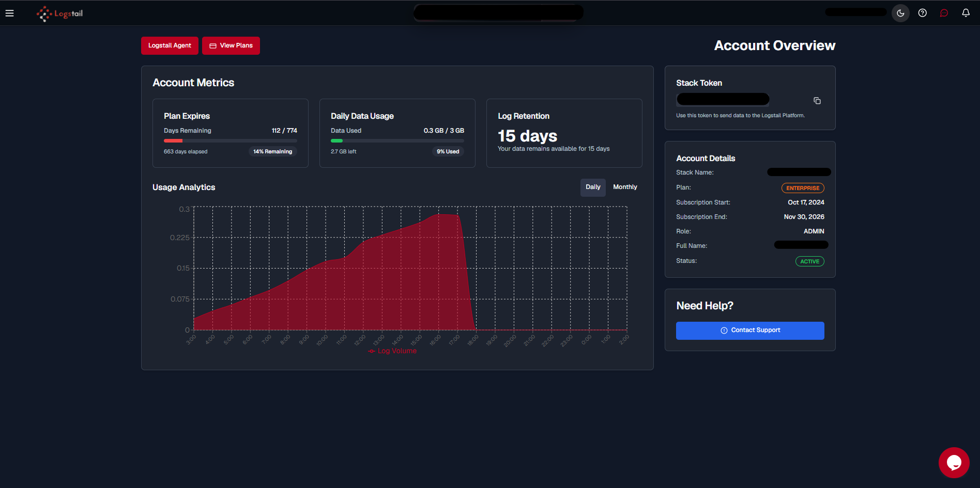Click the Days Remaining progress bar

(231, 140)
